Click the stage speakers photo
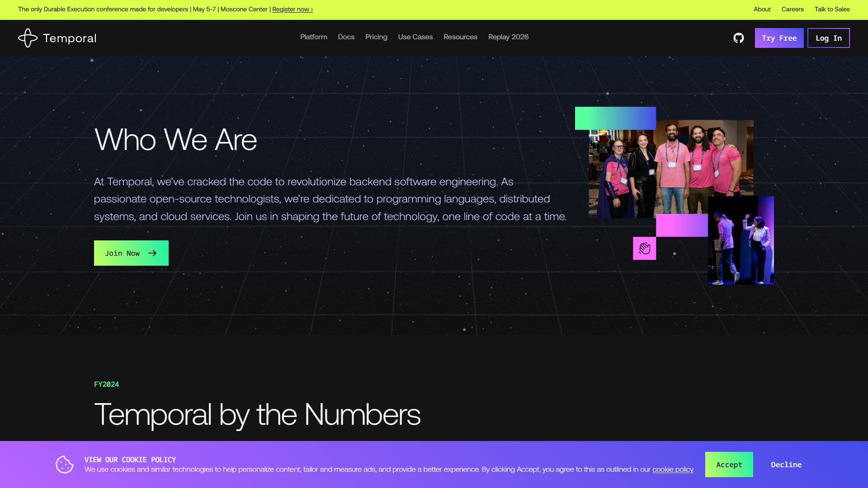868x488 pixels. click(x=741, y=240)
